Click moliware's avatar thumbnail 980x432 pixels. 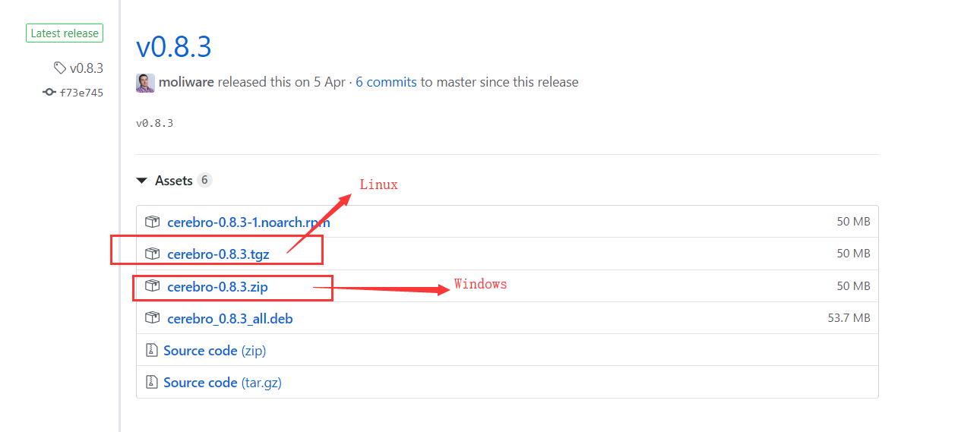[145, 83]
